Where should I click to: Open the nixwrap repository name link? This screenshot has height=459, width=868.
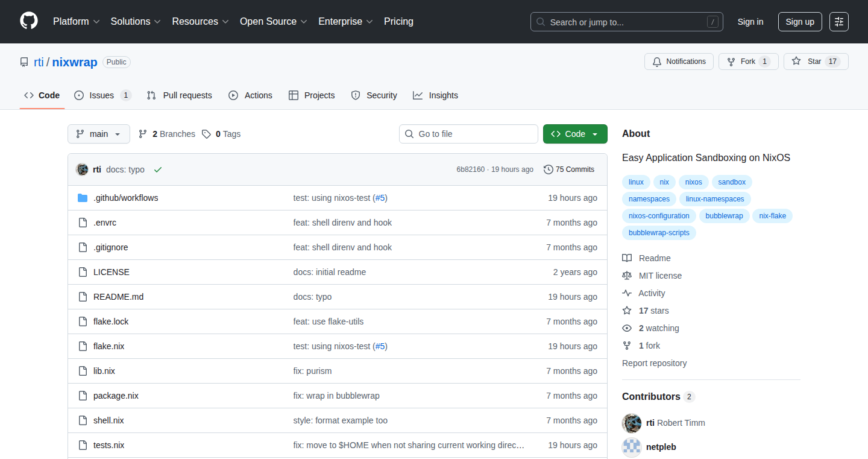(75, 62)
